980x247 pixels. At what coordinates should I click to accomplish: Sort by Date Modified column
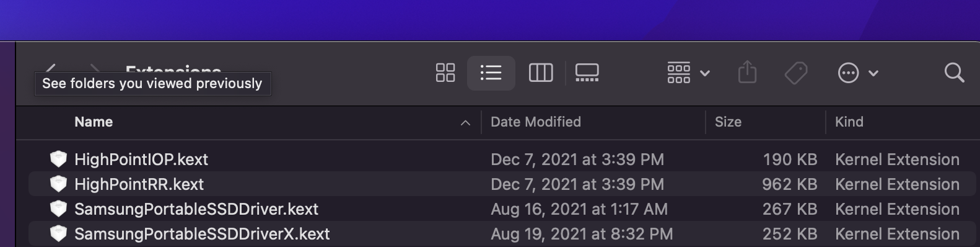pyautogui.click(x=536, y=122)
